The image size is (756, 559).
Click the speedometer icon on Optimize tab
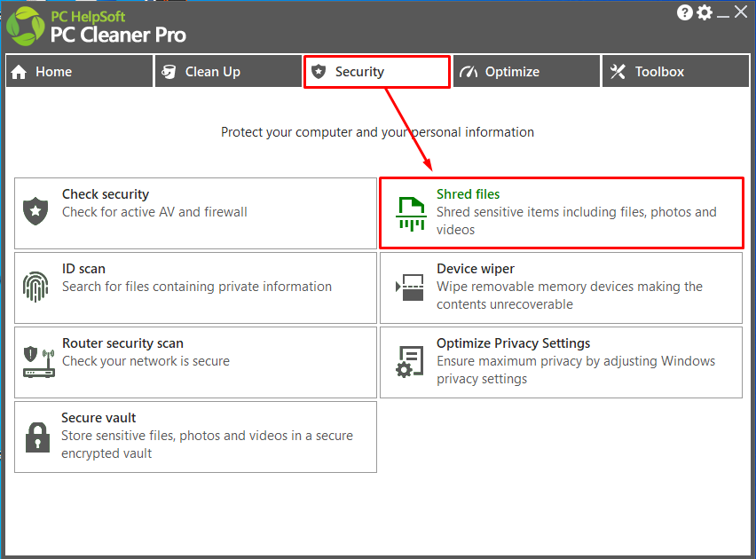pos(469,72)
